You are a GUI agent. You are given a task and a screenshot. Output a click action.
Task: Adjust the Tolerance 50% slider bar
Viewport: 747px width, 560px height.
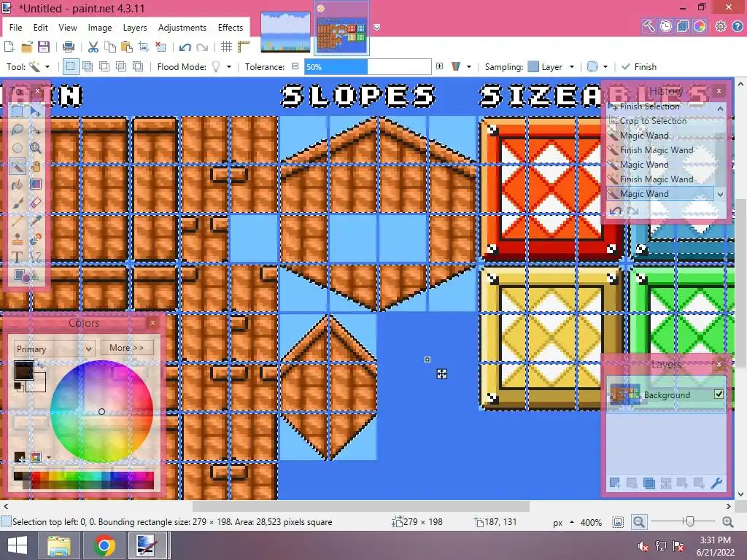[x=368, y=66]
